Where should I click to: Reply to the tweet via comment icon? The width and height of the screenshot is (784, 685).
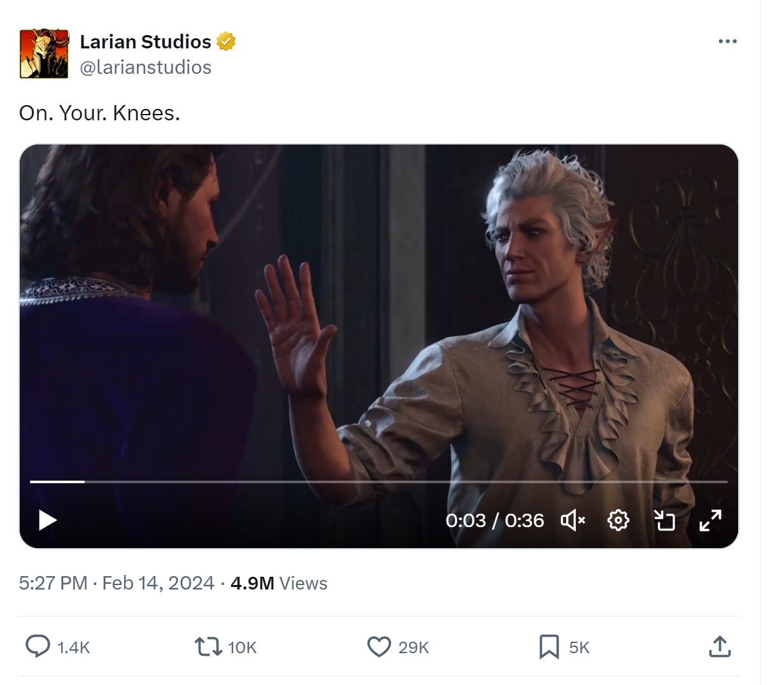click(x=38, y=647)
